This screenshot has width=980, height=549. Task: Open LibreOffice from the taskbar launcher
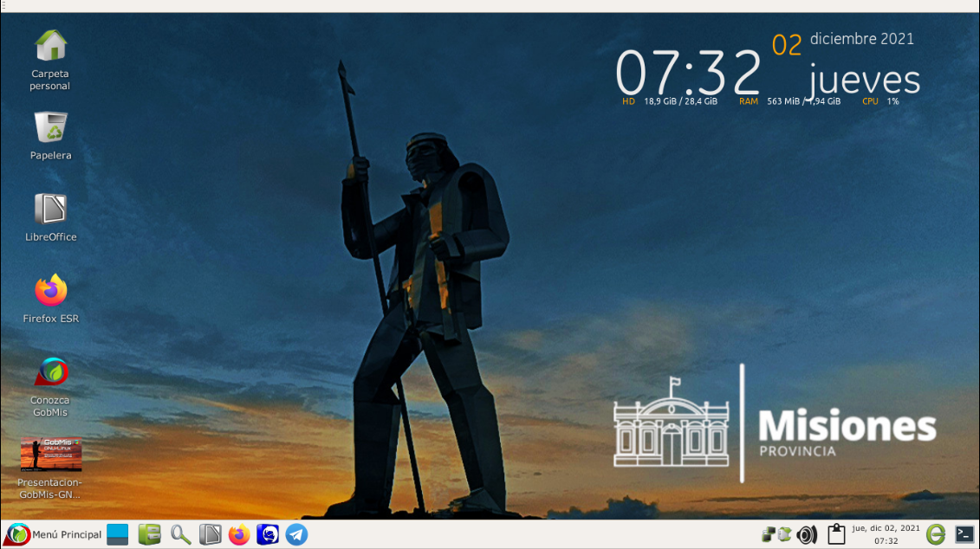pyautogui.click(x=210, y=534)
